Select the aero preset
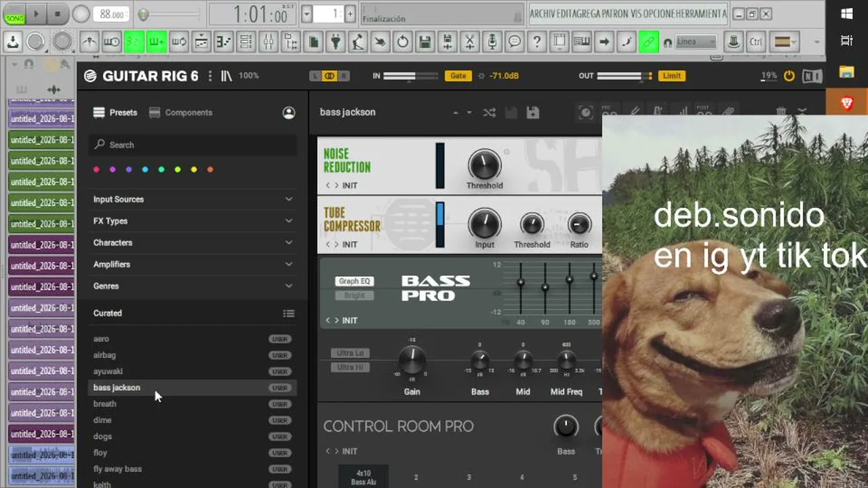 [x=193, y=339]
